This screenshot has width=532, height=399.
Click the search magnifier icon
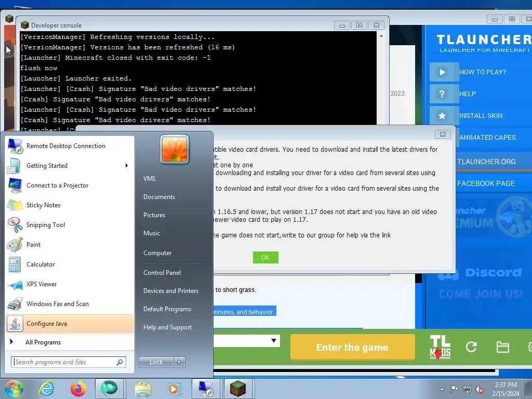click(x=119, y=362)
